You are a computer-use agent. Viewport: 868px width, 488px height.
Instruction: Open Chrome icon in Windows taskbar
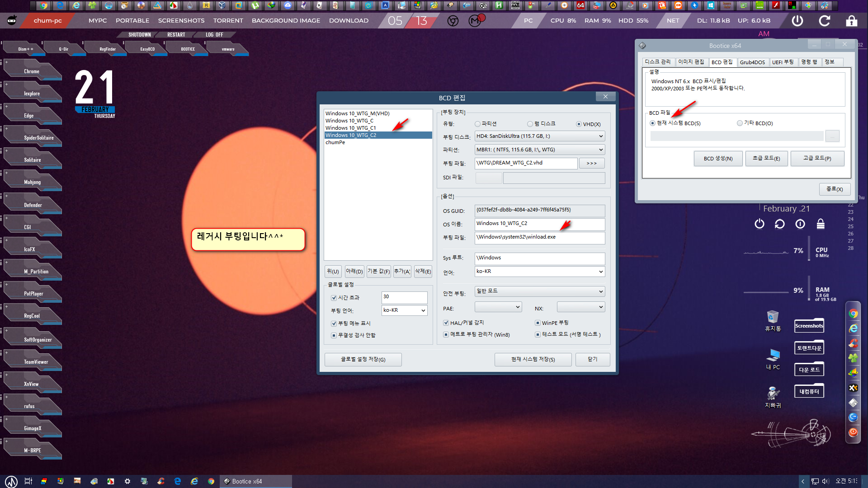point(211,481)
